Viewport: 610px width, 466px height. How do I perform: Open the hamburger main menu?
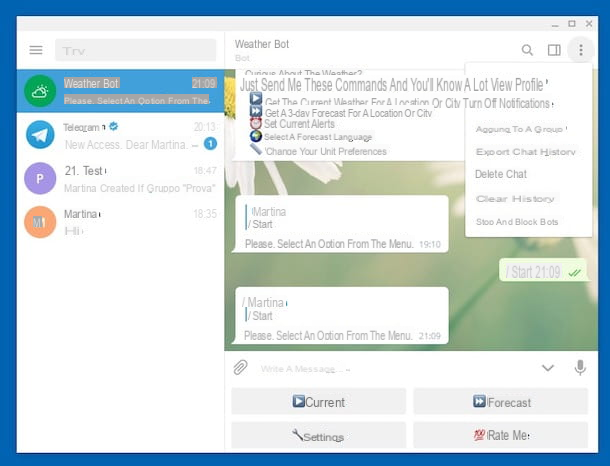tap(36, 50)
